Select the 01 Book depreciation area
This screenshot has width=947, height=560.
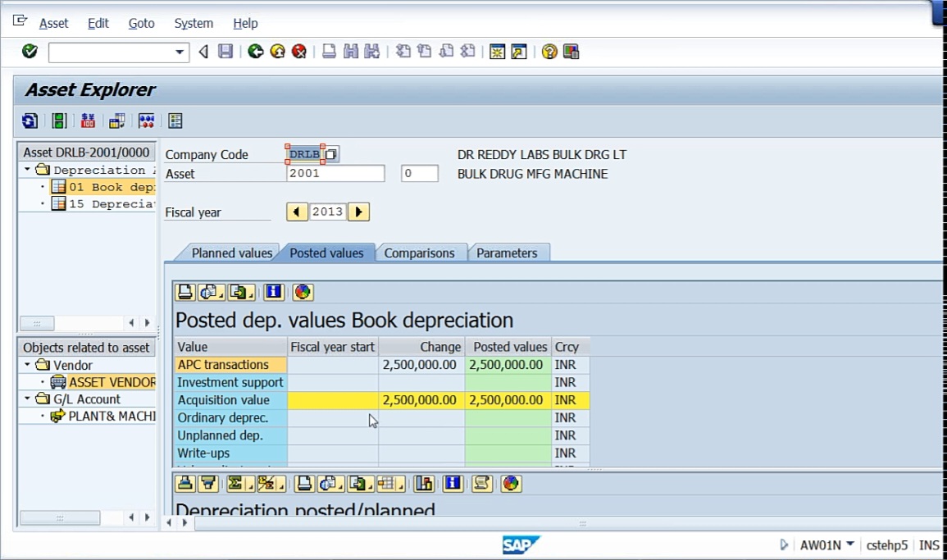pos(102,187)
